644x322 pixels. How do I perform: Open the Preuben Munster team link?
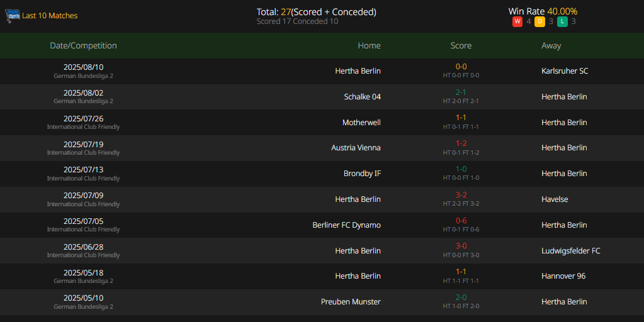click(x=351, y=302)
